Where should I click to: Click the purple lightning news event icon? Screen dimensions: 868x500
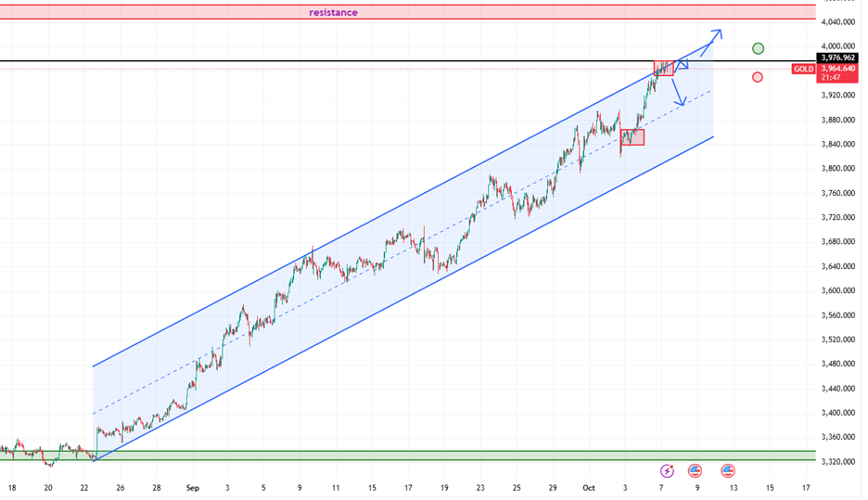(668, 471)
